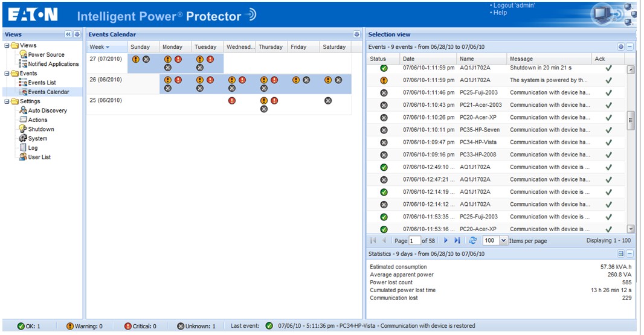Click the Saturday column header

pos(334,47)
